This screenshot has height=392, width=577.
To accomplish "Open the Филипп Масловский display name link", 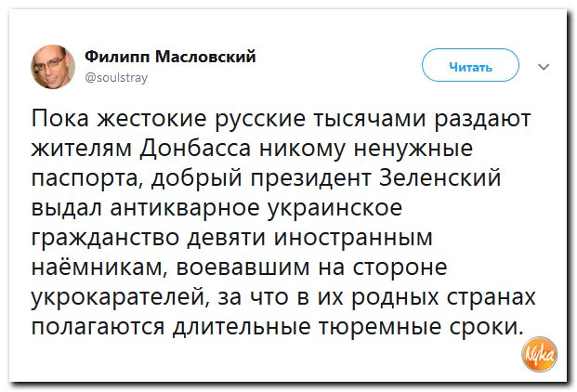I will tap(170, 57).
